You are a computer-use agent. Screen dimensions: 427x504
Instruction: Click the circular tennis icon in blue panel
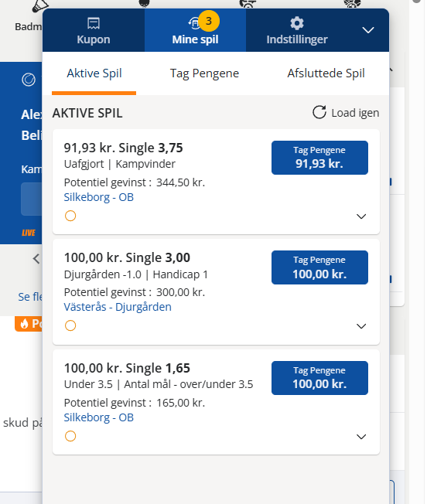coord(29,80)
